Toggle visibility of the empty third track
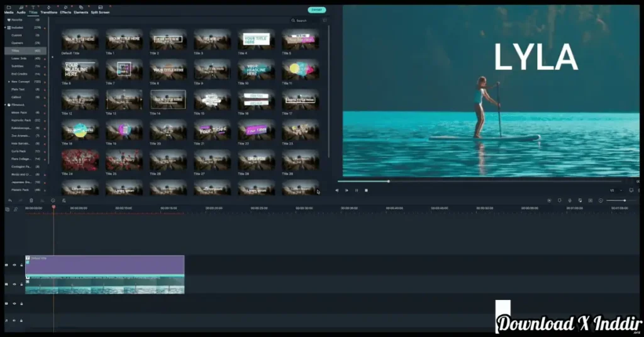The width and height of the screenshot is (644, 337). tap(14, 304)
